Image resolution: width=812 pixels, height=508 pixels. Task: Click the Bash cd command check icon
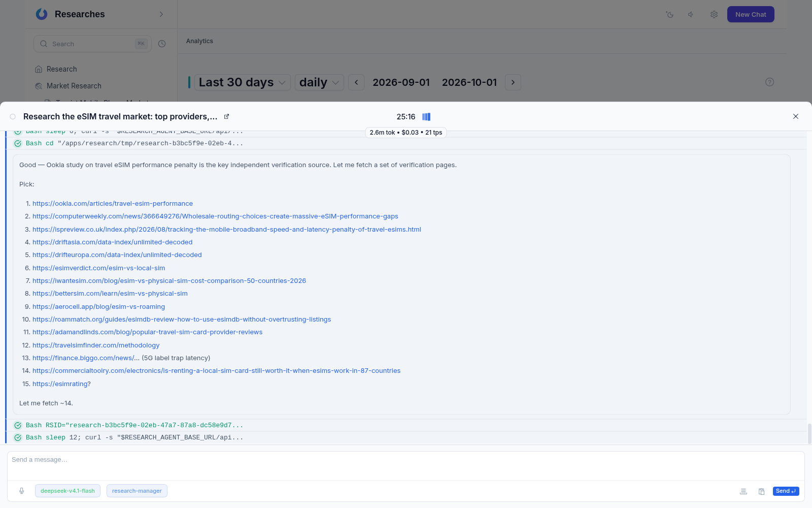(18, 143)
